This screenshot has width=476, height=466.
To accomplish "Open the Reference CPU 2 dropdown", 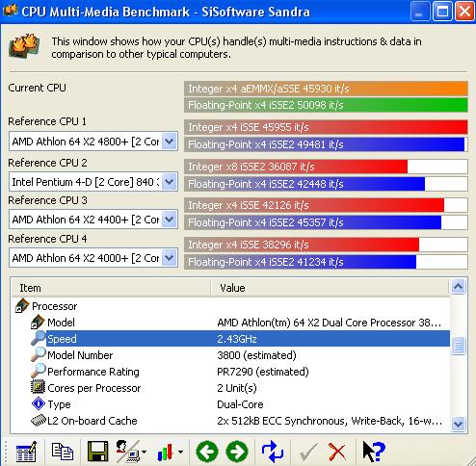I will [170, 182].
